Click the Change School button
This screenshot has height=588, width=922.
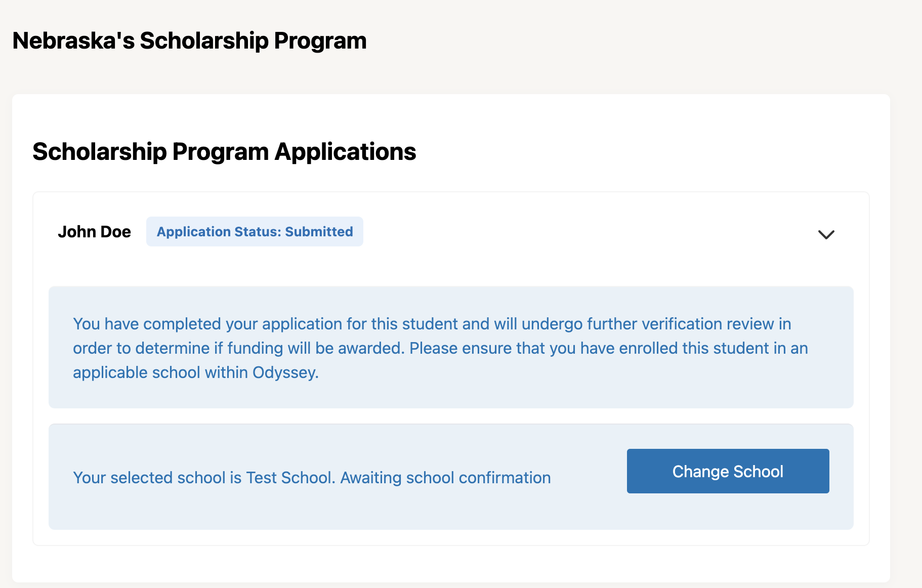(728, 471)
